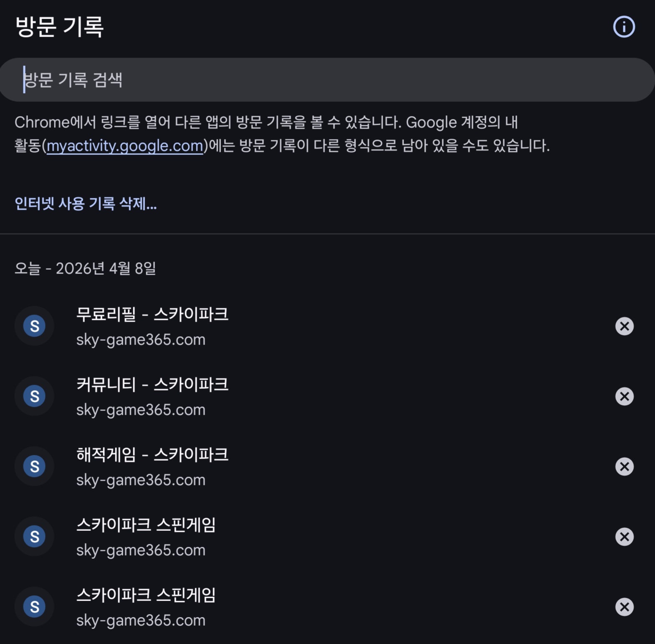Remove 해적게임 - 스카이파크 from history
Viewport: 655px width, 644px height.
(x=624, y=467)
